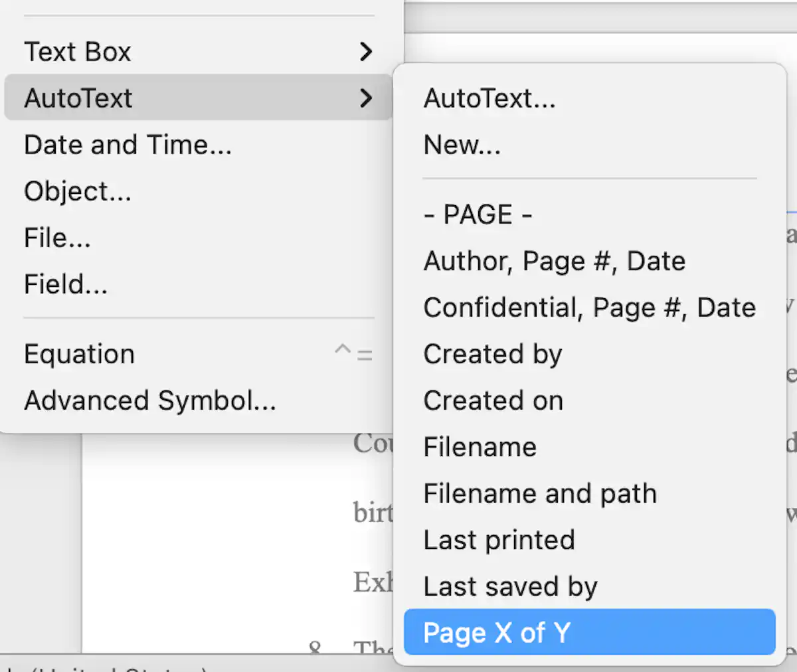
Task: Select the AutoText menu item
Action: pyautogui.click(x=78, y=98)
